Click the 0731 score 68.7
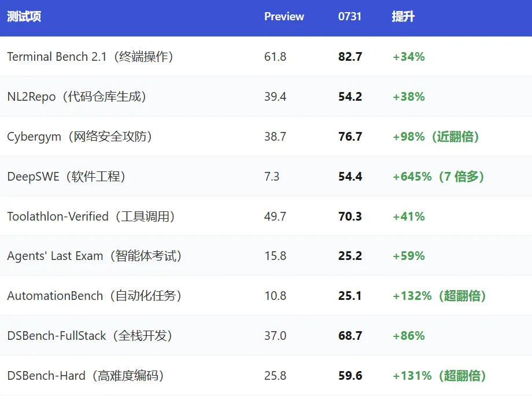 coord(350,336)
